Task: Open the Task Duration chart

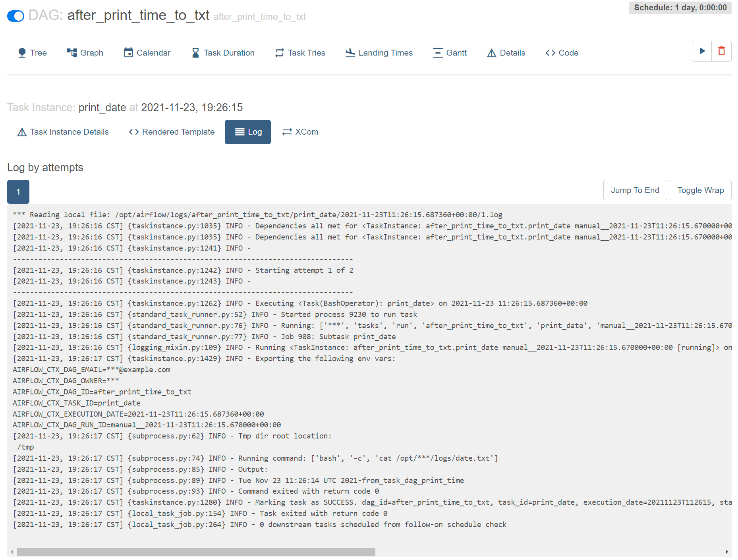Action: pos(223,53)
